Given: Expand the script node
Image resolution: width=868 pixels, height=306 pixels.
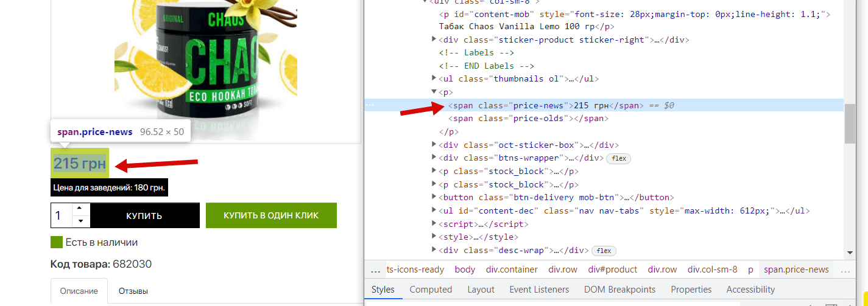Looking at the screenshot, I should coord(434,224).
